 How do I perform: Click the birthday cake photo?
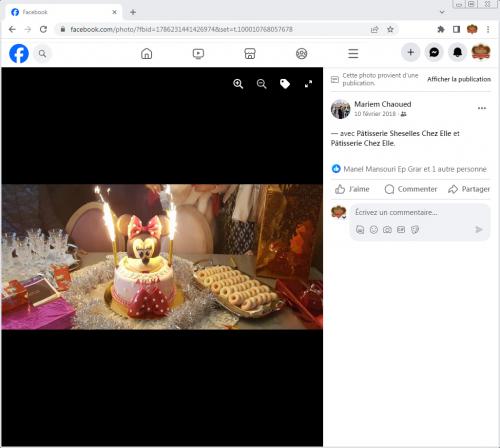click(x=162, y=257)
